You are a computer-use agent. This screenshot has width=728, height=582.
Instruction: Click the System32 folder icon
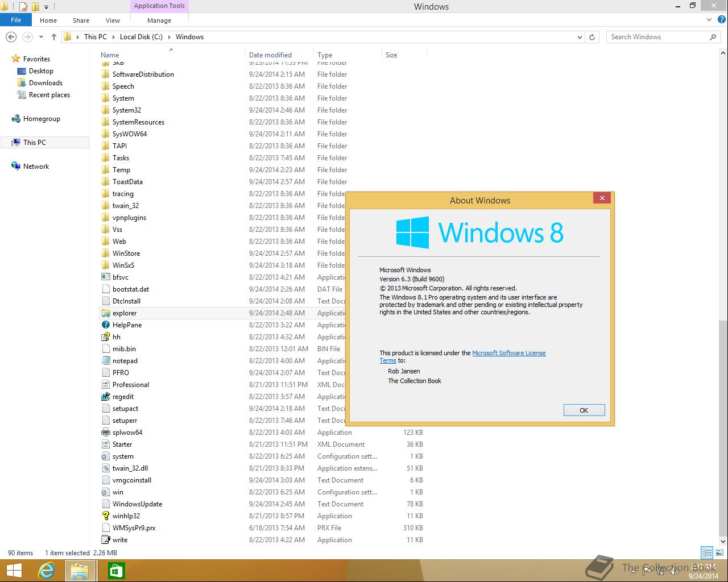click(x=105, y=110)
